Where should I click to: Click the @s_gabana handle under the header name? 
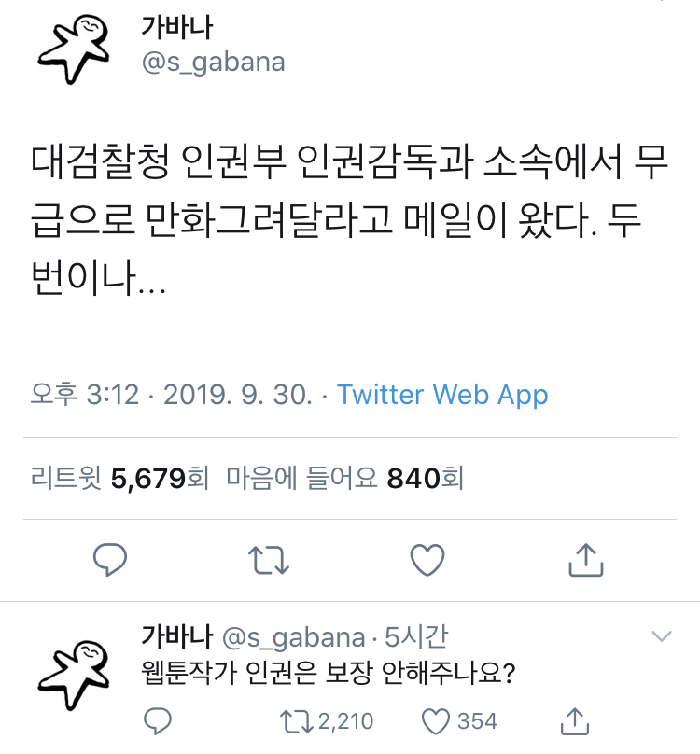click(213, 63)
